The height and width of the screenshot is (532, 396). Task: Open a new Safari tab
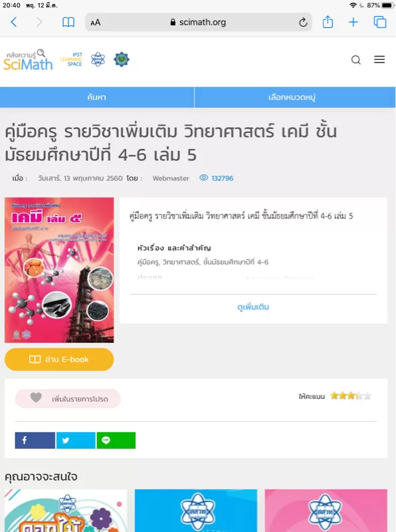(x=353, y=23)
